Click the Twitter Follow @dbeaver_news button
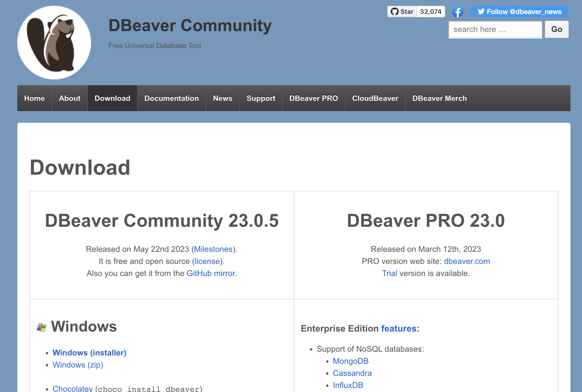 point(519,12)
